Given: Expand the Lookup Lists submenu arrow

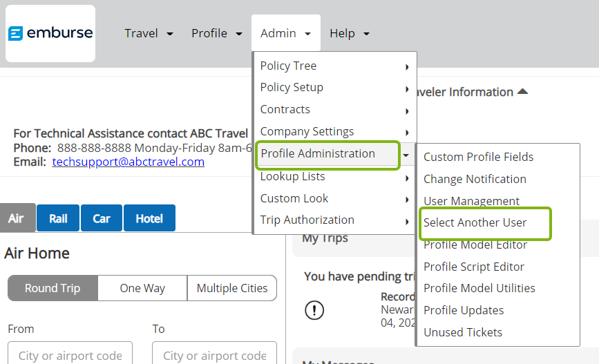Looking at the screenshot, I should pos(407,178).
